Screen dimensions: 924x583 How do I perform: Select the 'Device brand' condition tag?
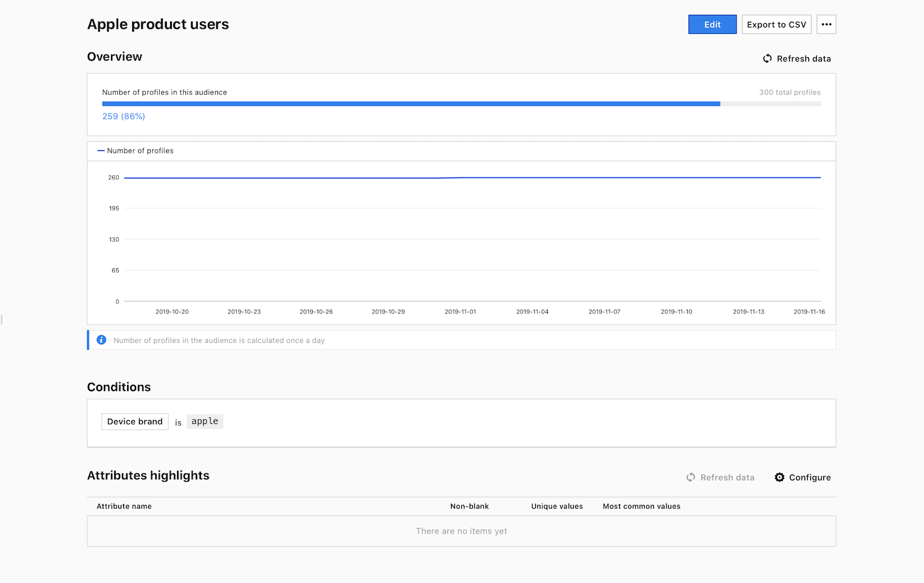(x=135, y=421)
